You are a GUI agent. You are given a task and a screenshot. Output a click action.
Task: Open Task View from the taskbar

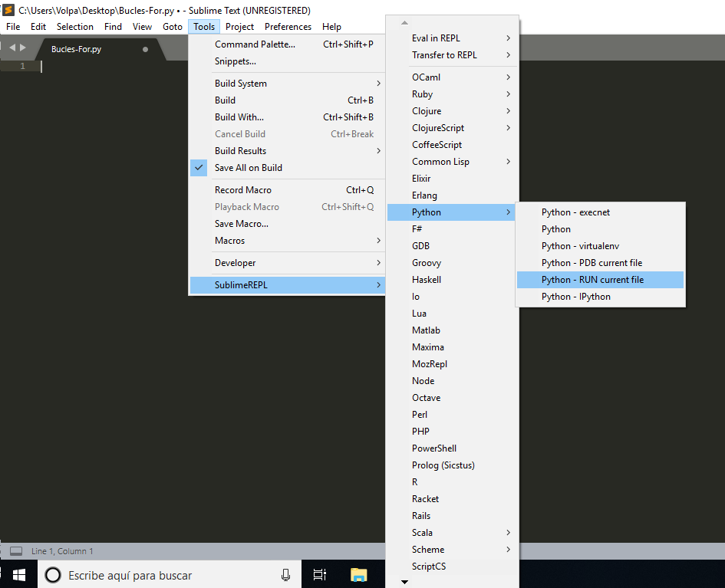(320, 575)
